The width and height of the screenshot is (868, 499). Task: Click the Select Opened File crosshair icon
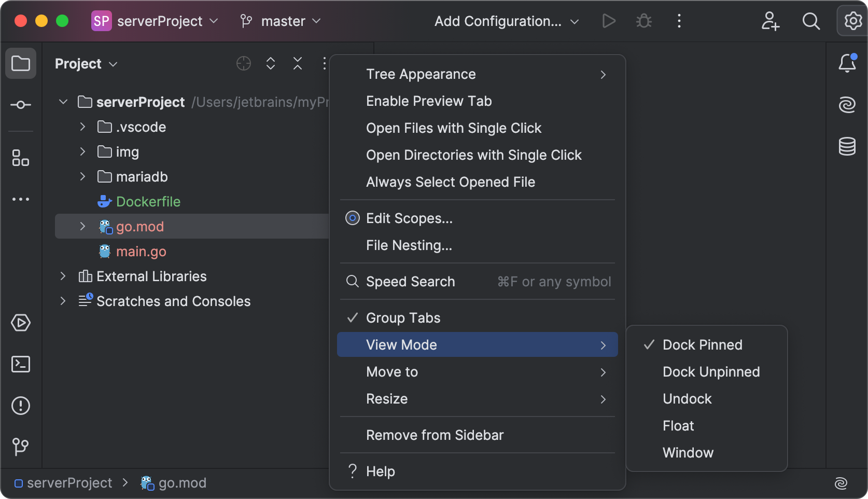(243, 63)
